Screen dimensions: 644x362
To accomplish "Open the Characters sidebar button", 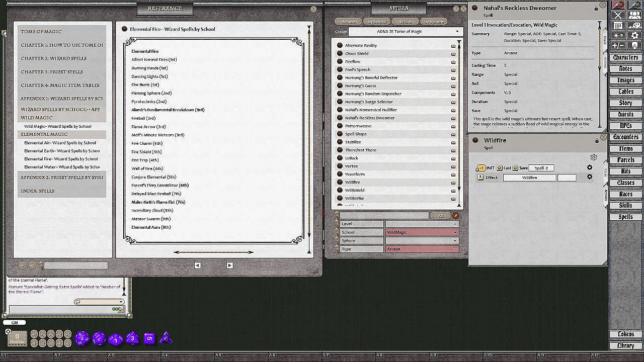I will [x=625, y=58].
